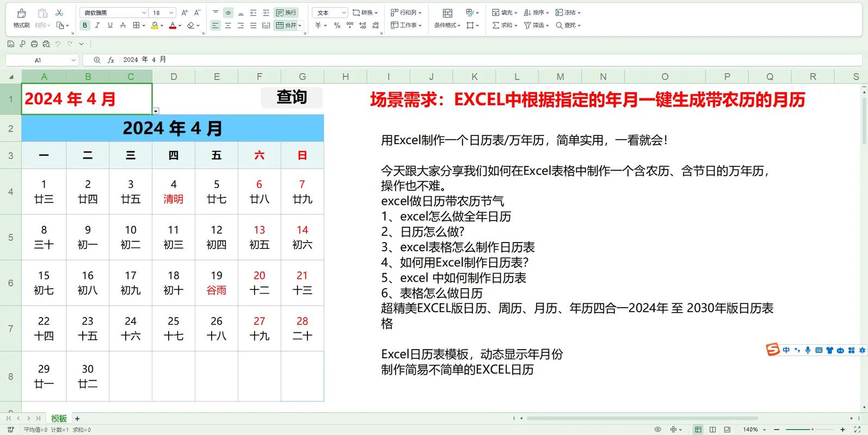
Task: Click the AutoSum (求和) button
Action: [x=504, y=25]
